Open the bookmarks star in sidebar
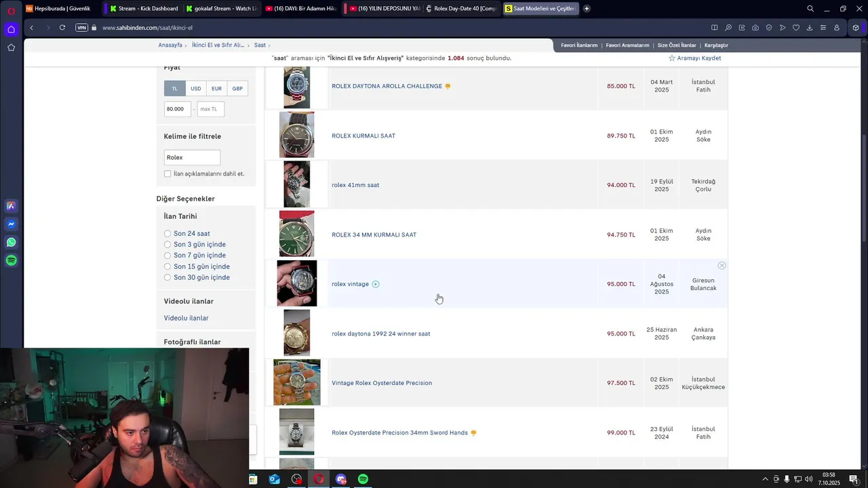The image size is (868, 488). point(11,47)
